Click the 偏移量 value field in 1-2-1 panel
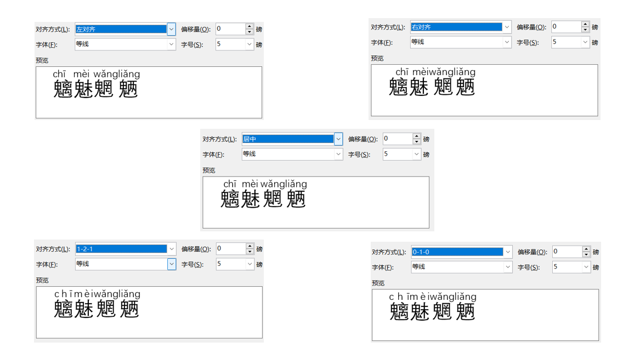This screenshot has height=364, width=640. point(231,248)
